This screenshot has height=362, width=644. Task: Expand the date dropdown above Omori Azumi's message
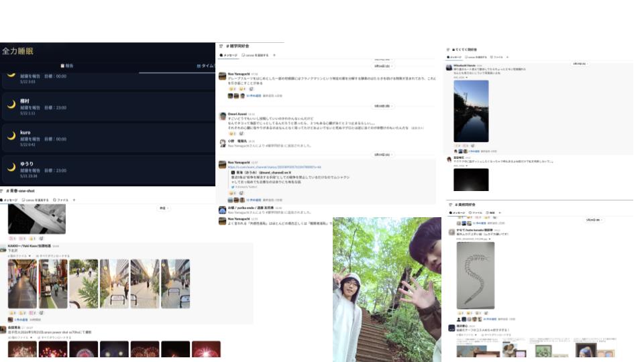coord(382,106)
